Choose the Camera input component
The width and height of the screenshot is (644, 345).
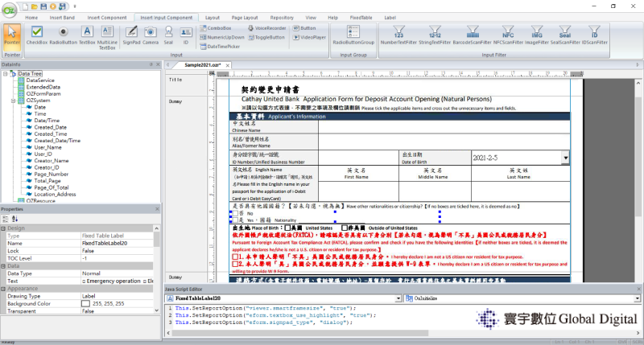point(151,35)
